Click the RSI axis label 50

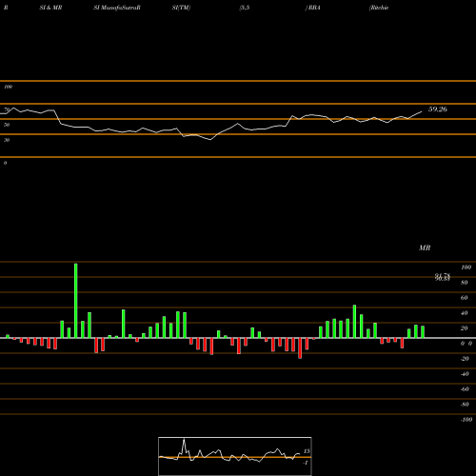7,125
